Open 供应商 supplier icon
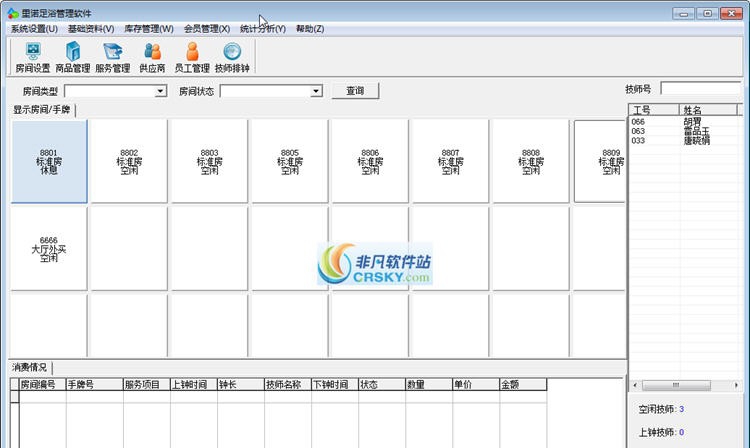Screen dimensions: 750x448 pos(152,57)
